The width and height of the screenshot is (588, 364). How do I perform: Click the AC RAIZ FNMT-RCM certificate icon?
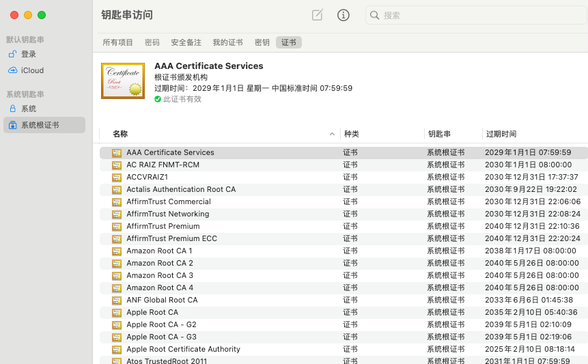tap(117, 165)
